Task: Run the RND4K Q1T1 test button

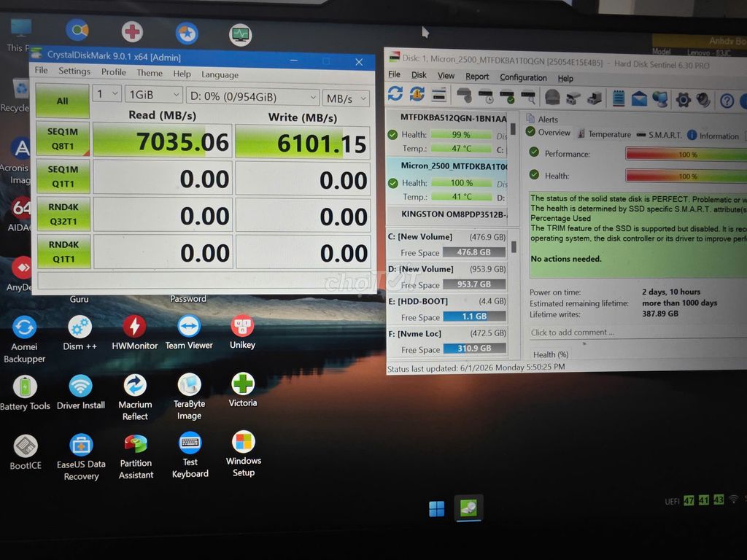Action: pyautogui.click(x=64, y=252)
